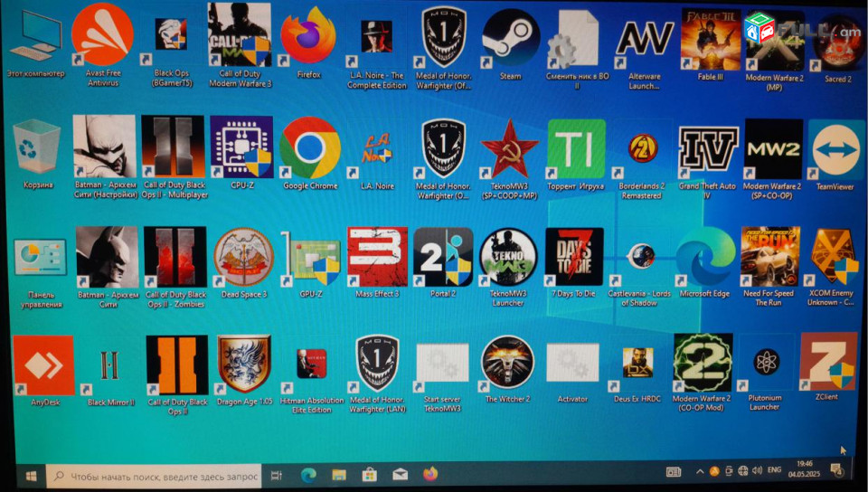Launch Modern Warfare 2 (SP+CO-OP)
Screen dimensions: 868x492
coord(773,149)
